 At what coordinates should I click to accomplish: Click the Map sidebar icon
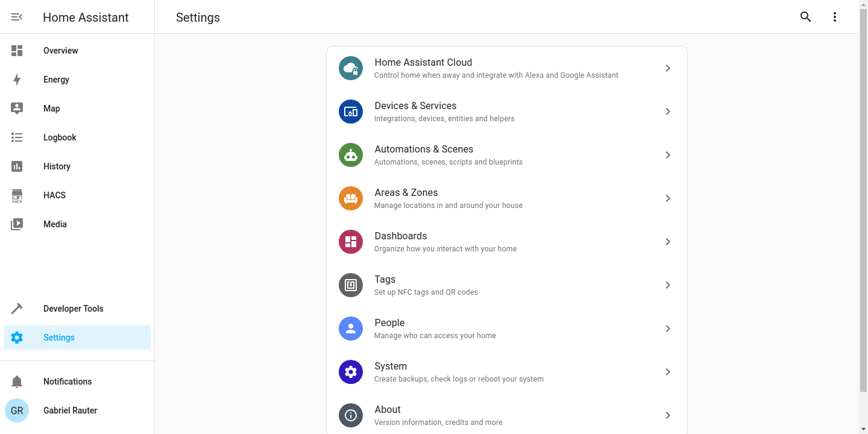click(x=17, y=108)
